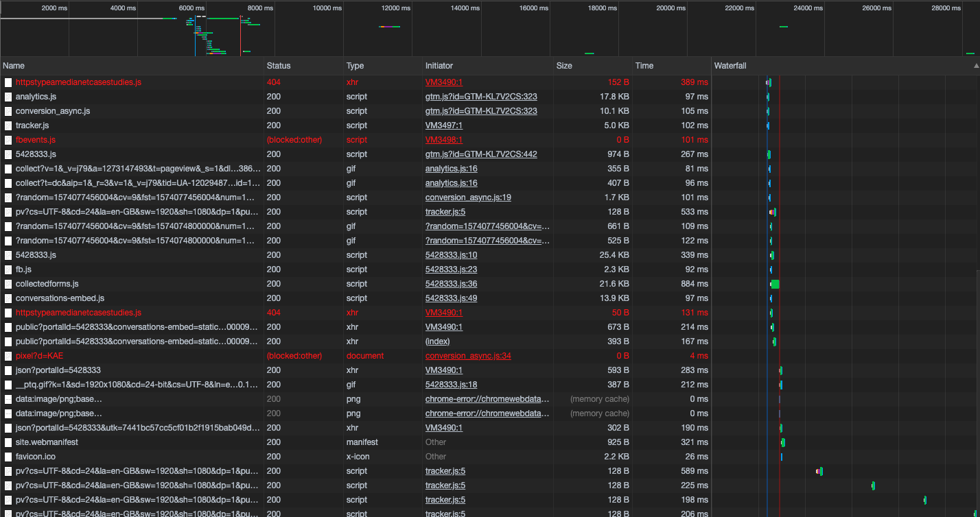Select the __ptq.gif request name
This screenshot has width=980, height=517.
coord(138,385)
